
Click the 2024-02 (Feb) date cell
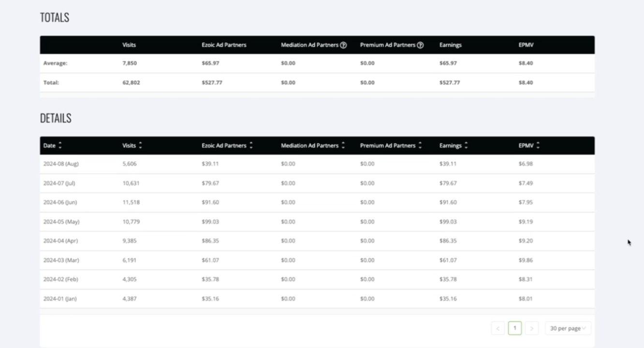point(60,279)
